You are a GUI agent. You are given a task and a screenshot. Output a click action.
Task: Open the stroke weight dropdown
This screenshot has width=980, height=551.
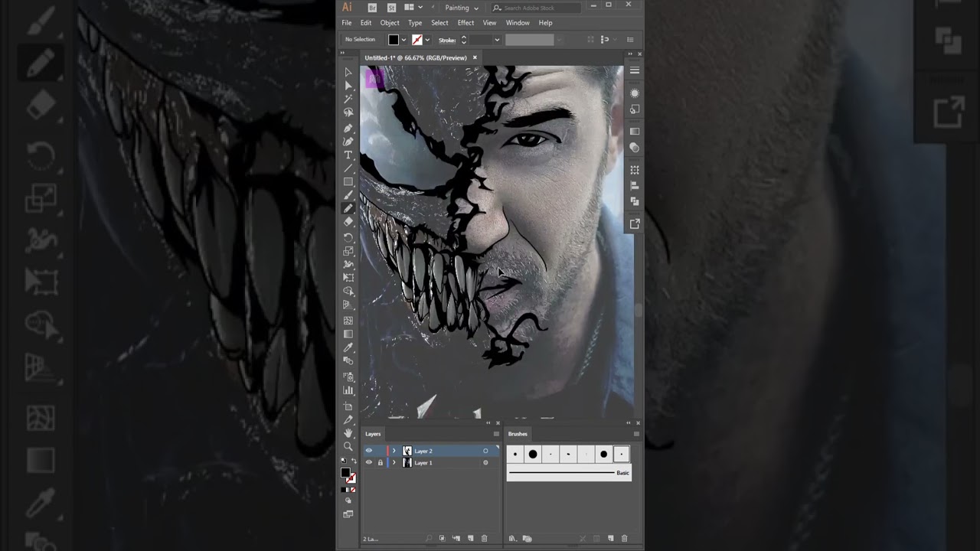(497, 40)
